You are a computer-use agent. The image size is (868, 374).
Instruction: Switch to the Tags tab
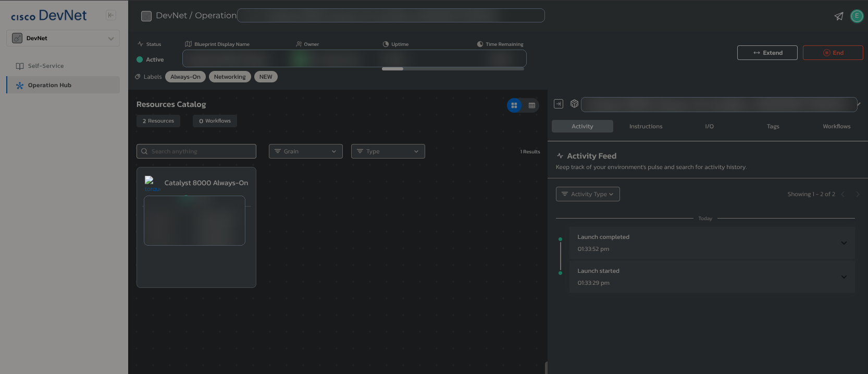(x=773, y=126)
